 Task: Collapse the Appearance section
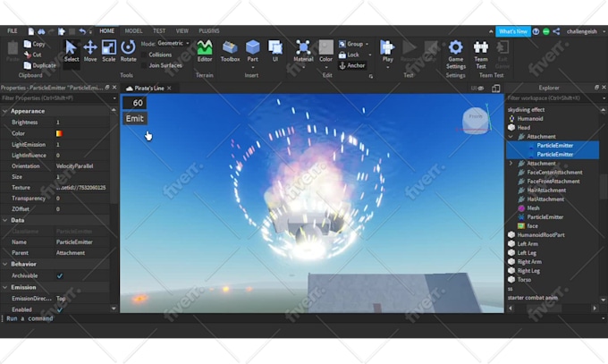tap(5, 111)
